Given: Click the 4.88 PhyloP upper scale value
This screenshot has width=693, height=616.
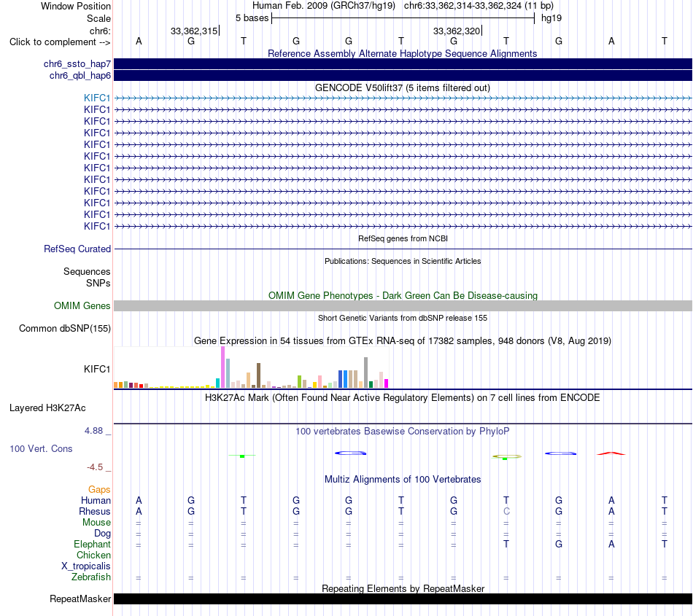Looking at the screenshot, I should [93, 431].
